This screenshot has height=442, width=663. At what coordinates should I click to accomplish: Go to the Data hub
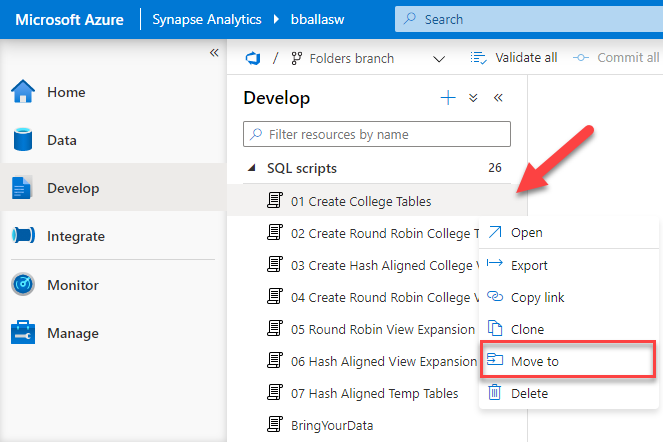click(x=61, y=141)
